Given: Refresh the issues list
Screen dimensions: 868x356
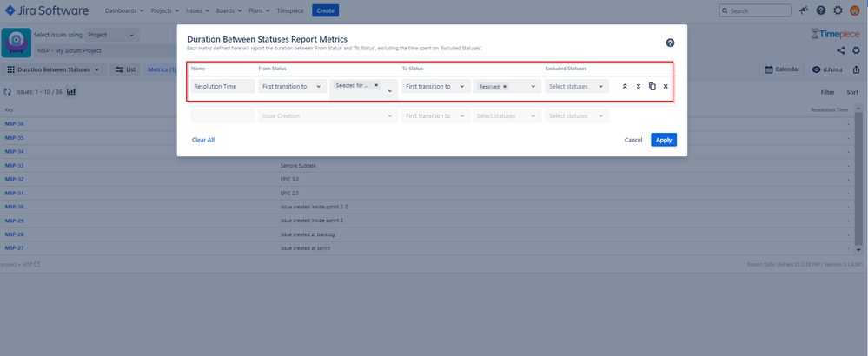Looking at the screenshot, I should [8, 92].
